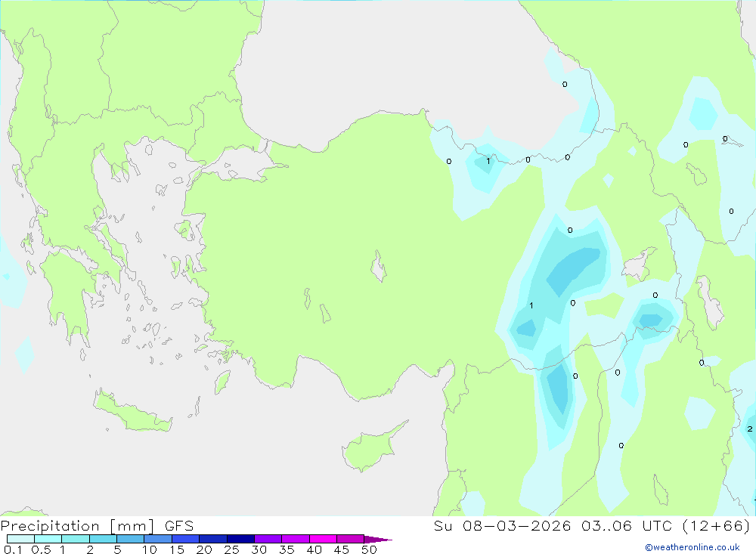Click legend scale label '30'

click(259, 549)
